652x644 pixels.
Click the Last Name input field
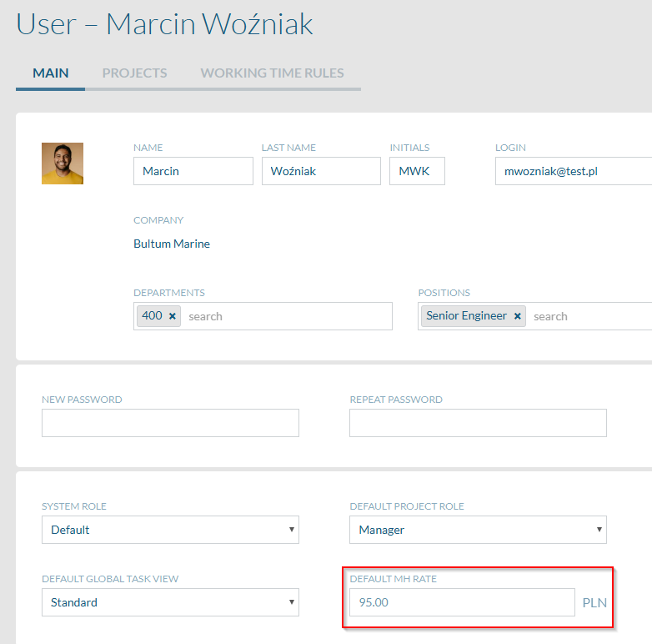(321, 171)
